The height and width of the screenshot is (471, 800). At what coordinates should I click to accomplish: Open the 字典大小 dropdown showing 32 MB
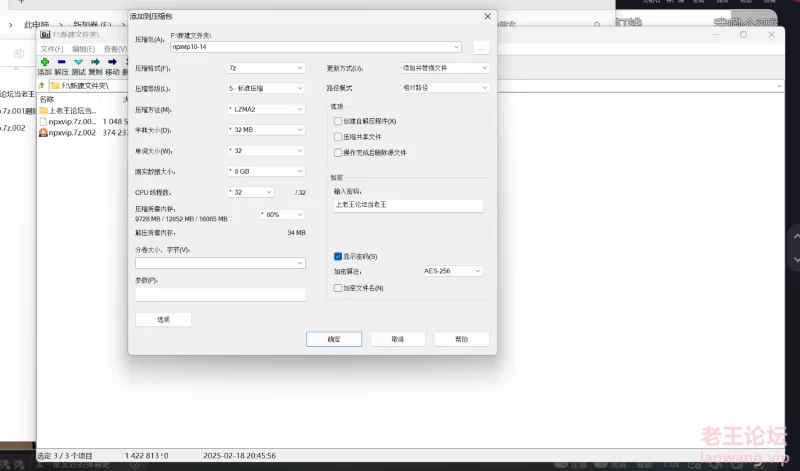point(266,130)
